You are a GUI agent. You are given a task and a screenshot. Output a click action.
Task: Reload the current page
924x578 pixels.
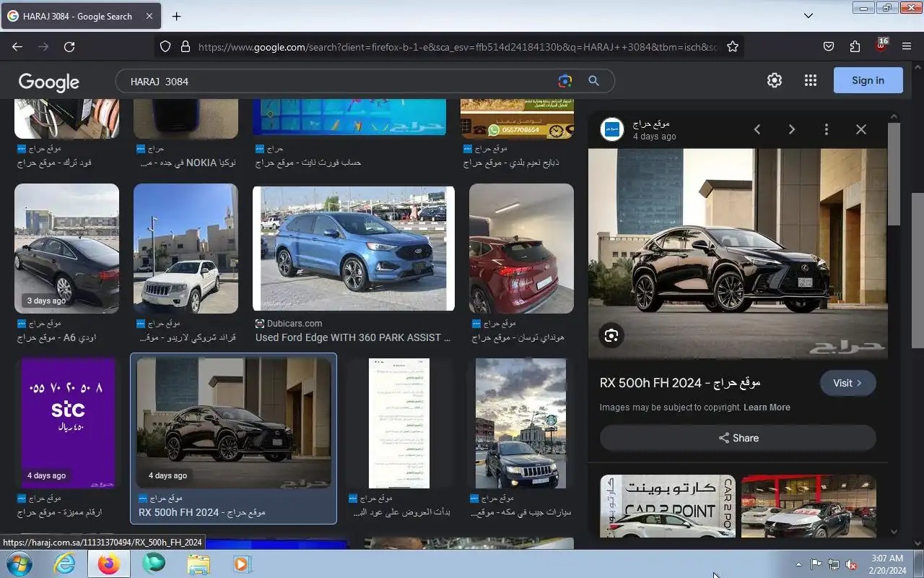[x=69, y=46]
